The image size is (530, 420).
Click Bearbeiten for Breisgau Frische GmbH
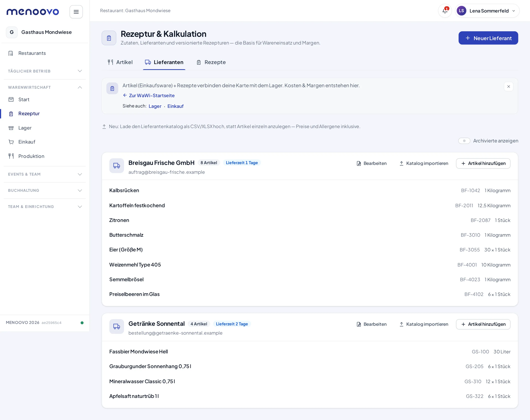tap(371, 163)
